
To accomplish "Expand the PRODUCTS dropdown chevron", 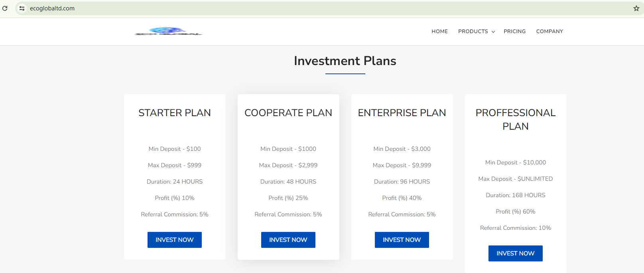I will pyautogui.click(x=493, y=32).
